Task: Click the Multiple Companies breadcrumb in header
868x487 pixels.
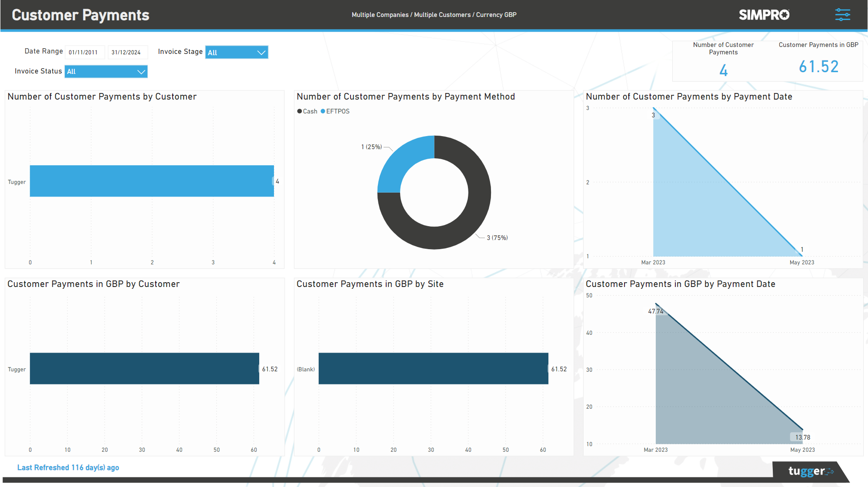Action: coord(380,14)
